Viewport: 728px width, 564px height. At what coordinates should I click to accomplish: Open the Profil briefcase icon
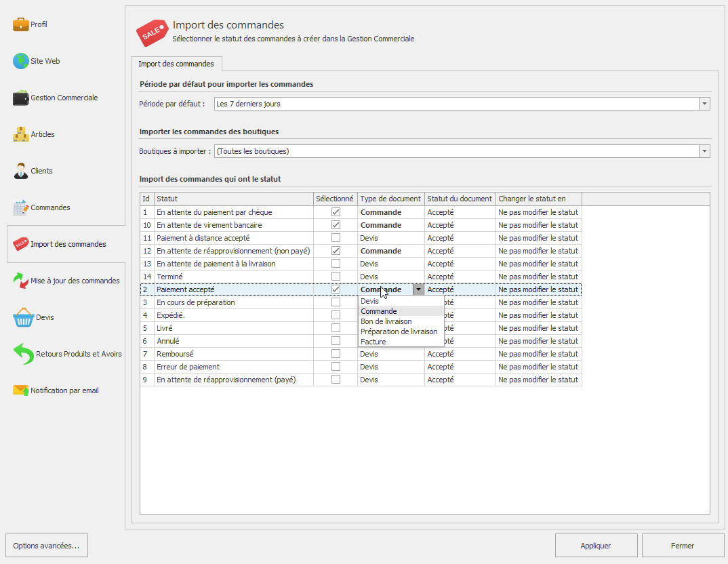coord(21,24)
